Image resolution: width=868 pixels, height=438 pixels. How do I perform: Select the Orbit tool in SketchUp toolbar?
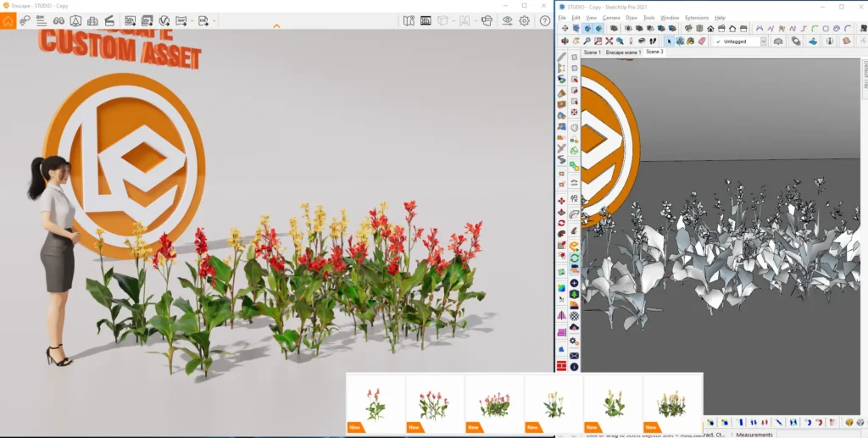click(x=565, y=41)
